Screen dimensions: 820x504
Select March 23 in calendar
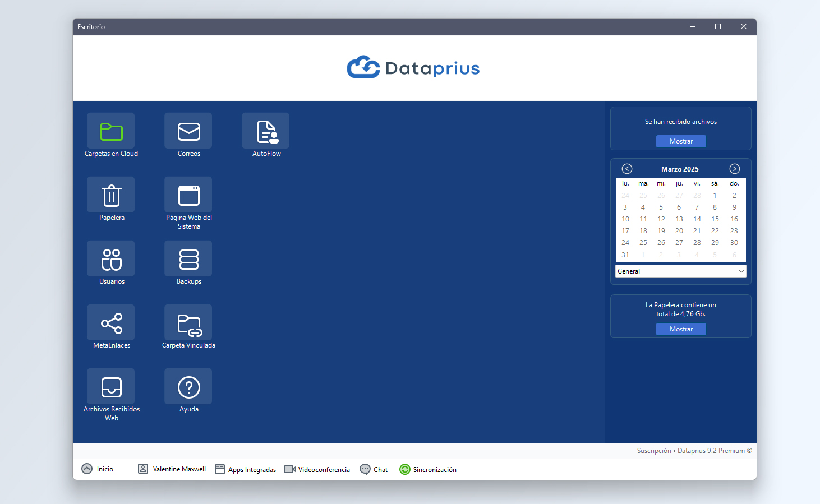(734, 231)
